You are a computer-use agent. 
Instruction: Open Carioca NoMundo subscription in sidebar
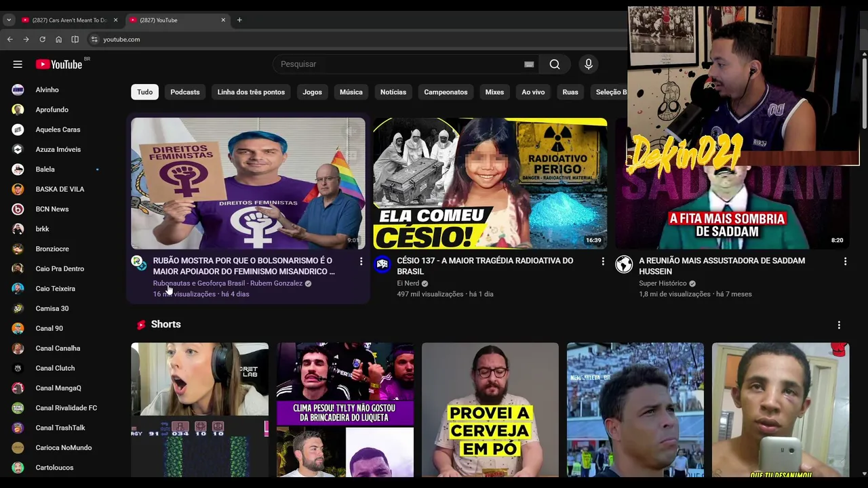pyautogui.click(x=63, y=448)
